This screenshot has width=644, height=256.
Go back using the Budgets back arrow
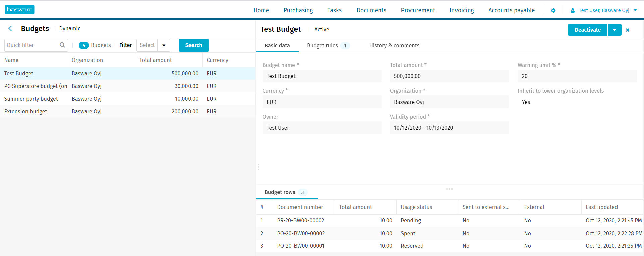(x=10, y=29)
